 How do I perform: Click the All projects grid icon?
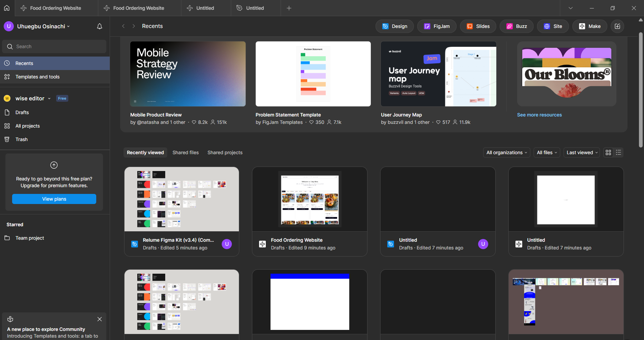click(x=7, y=126)
